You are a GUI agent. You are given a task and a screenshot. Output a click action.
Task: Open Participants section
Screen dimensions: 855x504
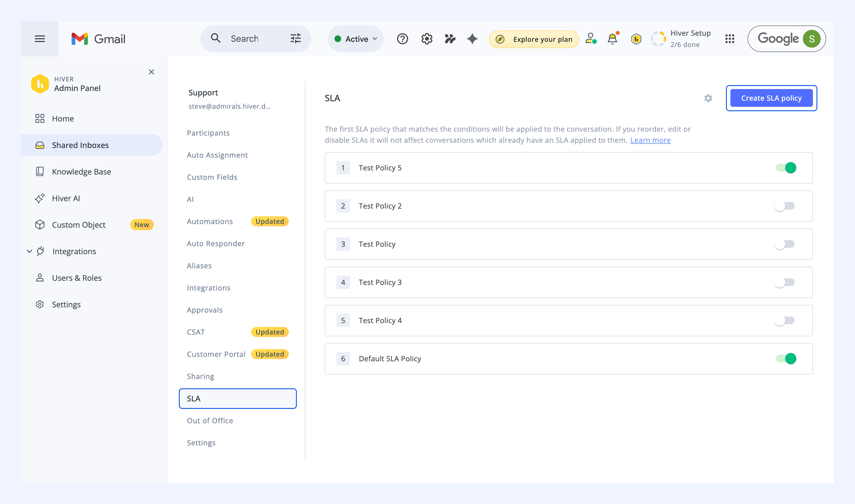click(x=208, y=133)
